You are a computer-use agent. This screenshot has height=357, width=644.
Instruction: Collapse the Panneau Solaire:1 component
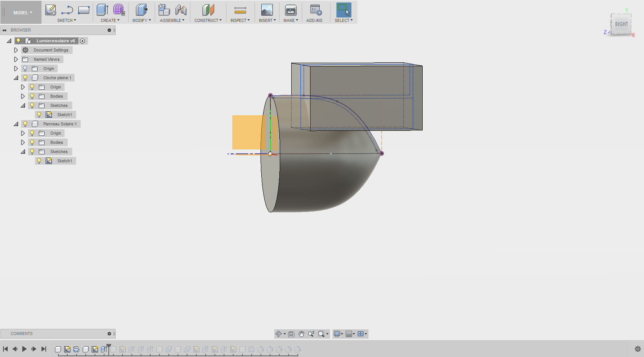16,124
